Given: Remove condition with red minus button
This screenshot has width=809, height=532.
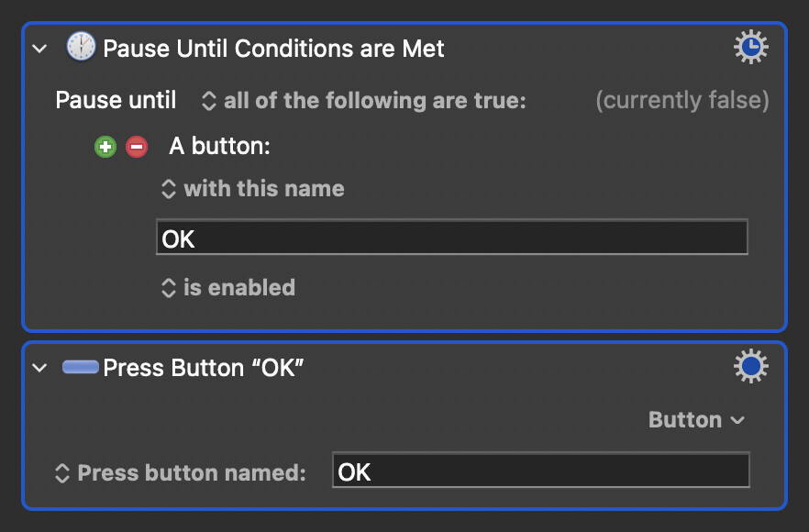Looking at the screenshot, I should tap(137, 147).
